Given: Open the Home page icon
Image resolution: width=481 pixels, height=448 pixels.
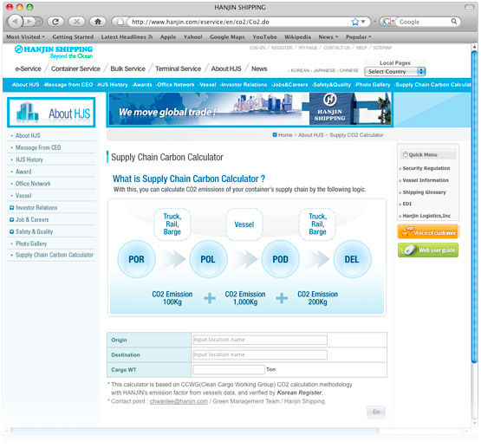Looking at the screenshot, I should tap(98, 22).
